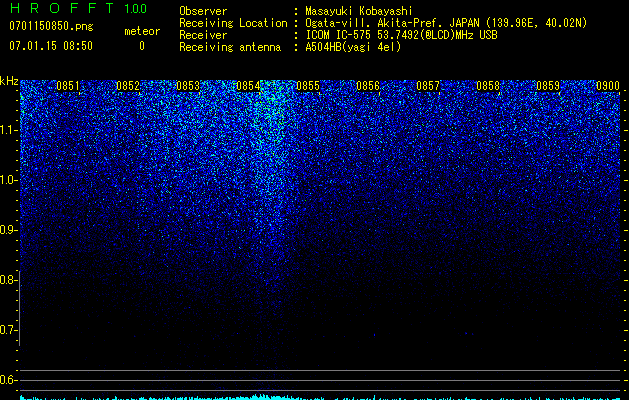The width and height of the screenshot is (629, 400).
Task: Select observer name Masayuki Kobayashi
Action: 359,11
